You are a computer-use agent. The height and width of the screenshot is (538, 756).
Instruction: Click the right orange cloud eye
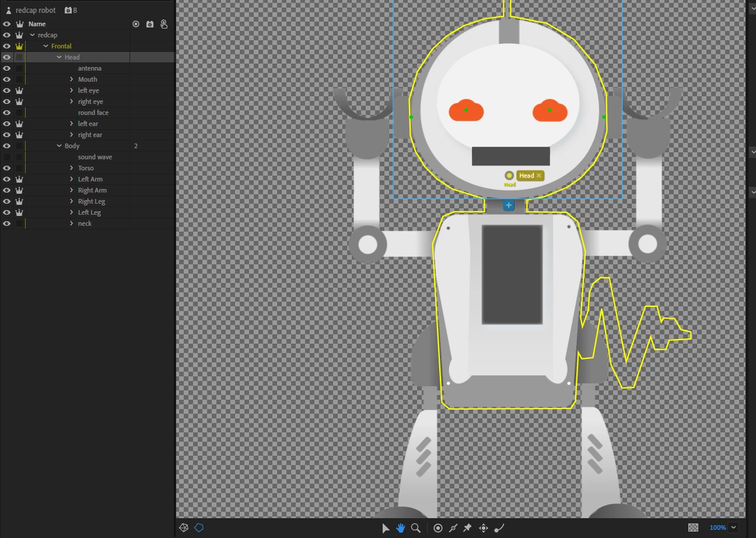[550, 110]
